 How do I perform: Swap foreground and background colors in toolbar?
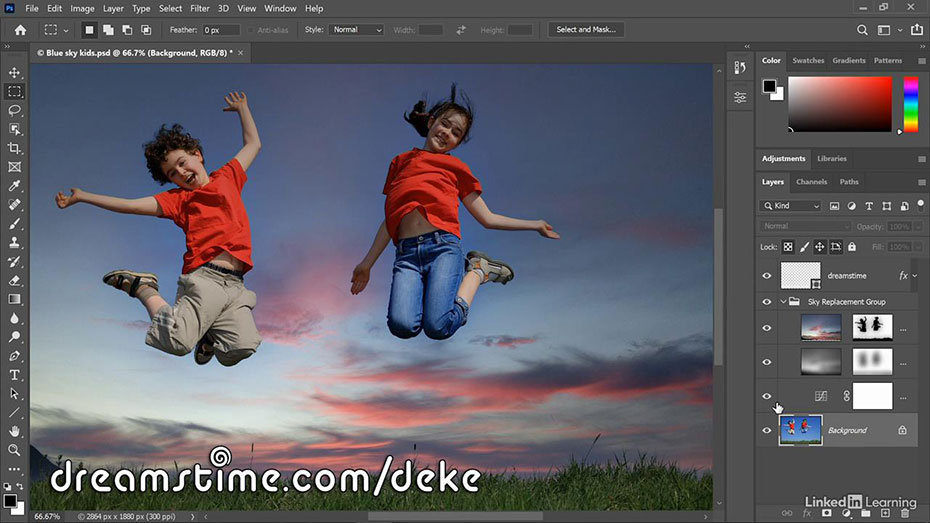pyautogui.click(x=20, y=486)
